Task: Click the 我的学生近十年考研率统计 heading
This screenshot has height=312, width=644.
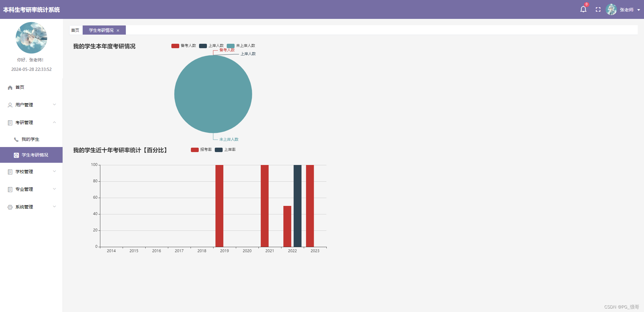Action: (x=120, y=150)
